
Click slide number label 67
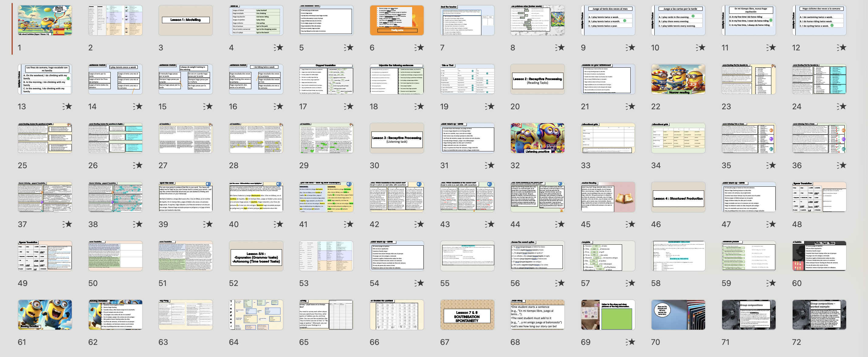445,342
